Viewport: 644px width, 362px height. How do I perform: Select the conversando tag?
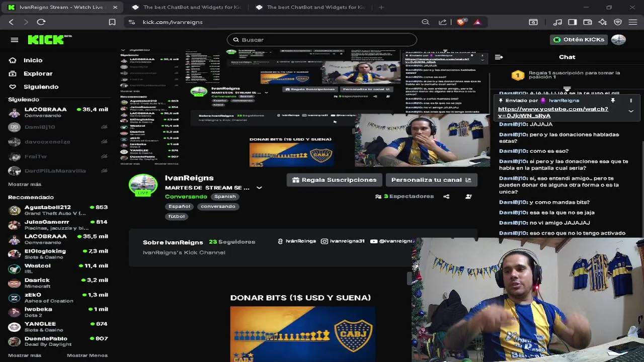tap(218, 207)
